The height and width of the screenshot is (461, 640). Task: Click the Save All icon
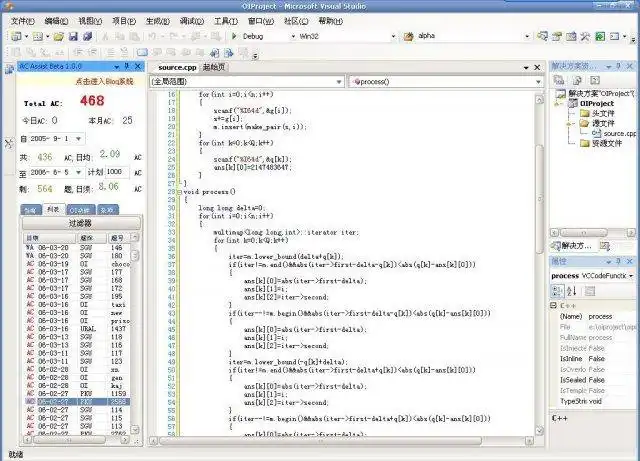[87, 36]
